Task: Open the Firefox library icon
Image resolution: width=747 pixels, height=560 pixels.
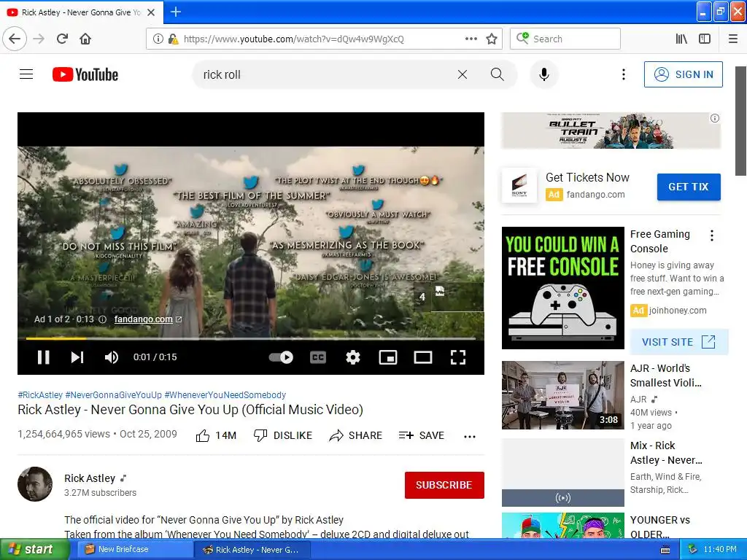Action: click(x=681, y=39)
